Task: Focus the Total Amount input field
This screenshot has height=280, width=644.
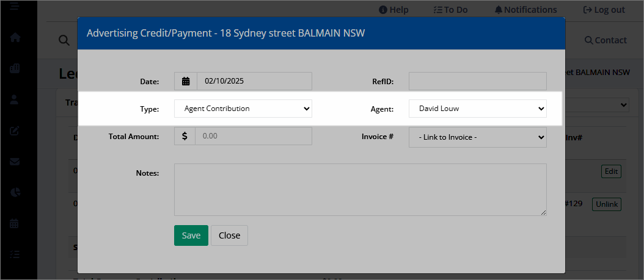Action: point(254,135)
